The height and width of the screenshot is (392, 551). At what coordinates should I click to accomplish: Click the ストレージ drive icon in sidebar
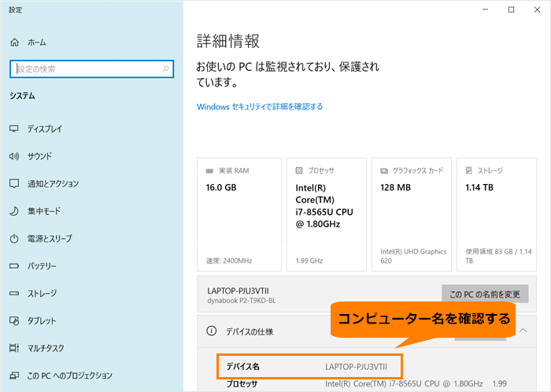point(14,294)
